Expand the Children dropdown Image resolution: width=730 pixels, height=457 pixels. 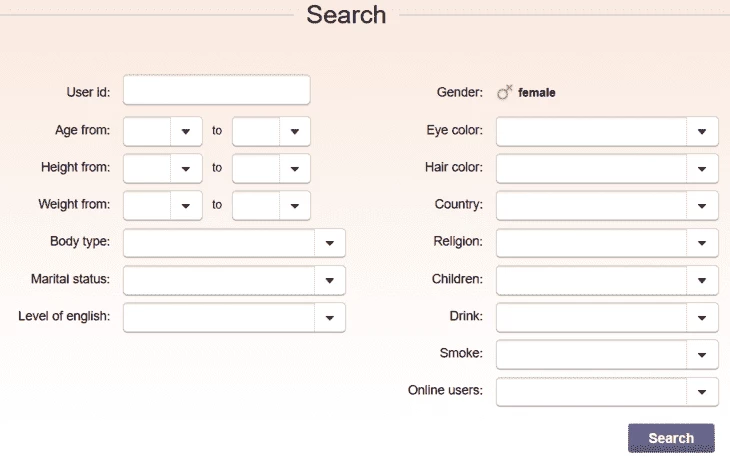(x=607, y=280)
